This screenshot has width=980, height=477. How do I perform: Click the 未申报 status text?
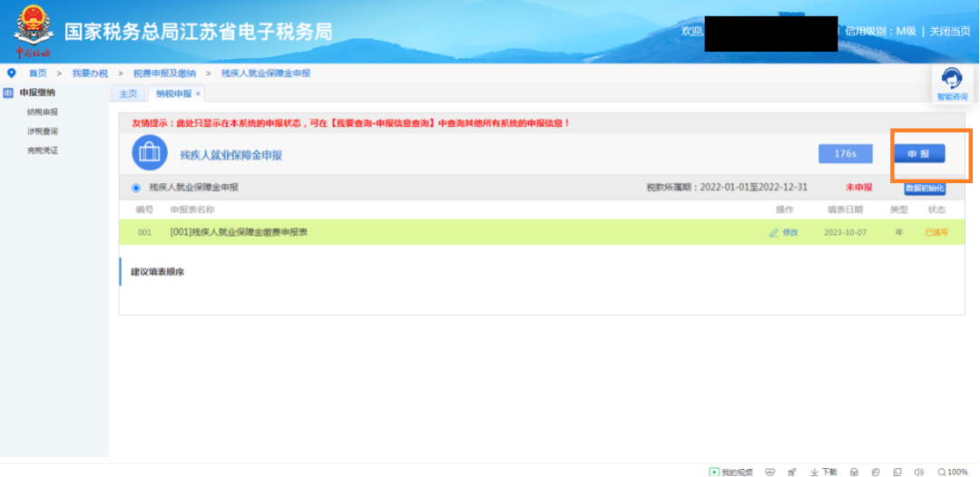[858, 188]
